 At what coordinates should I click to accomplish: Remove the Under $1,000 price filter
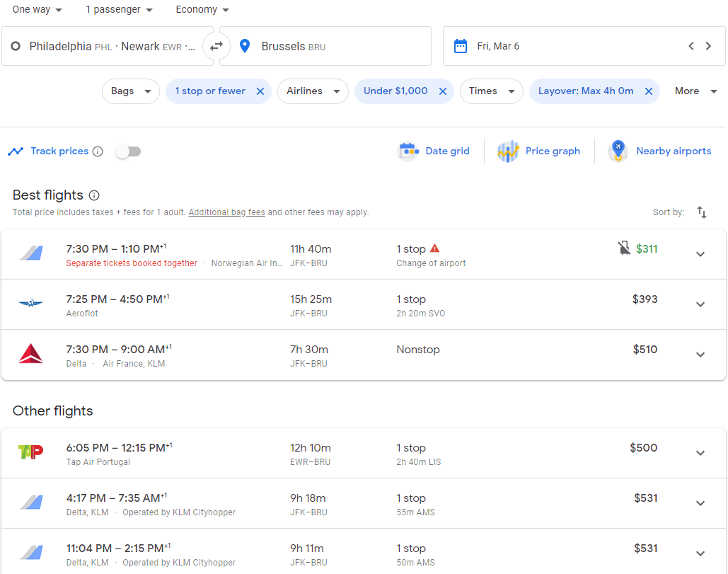[x=443, y=91]
